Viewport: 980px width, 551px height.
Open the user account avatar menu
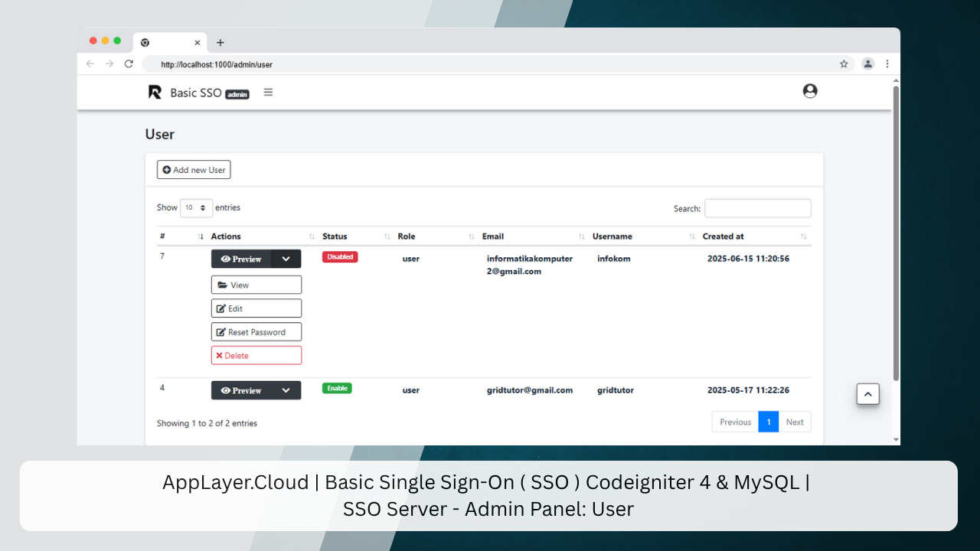click(810, 91)
